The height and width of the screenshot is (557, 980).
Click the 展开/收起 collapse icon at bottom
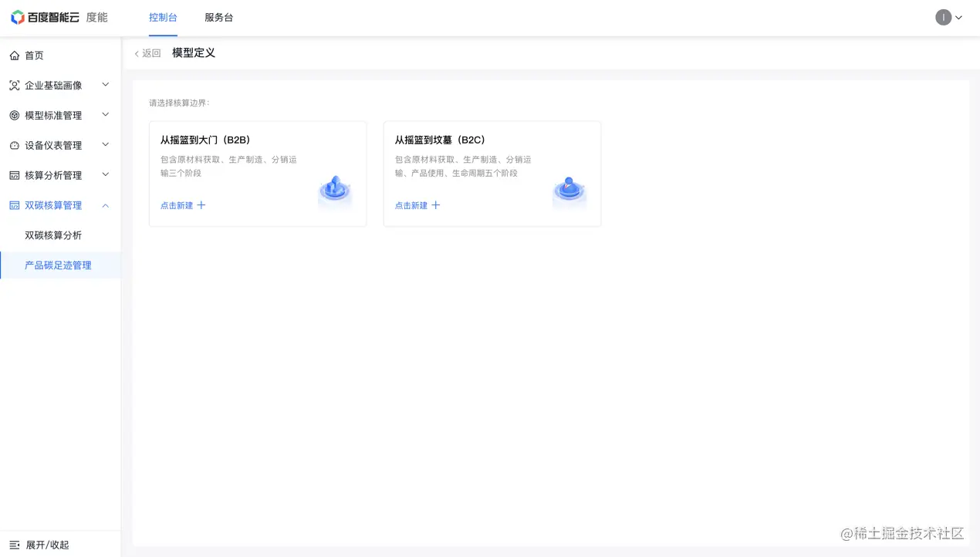[x=14, y=545]
